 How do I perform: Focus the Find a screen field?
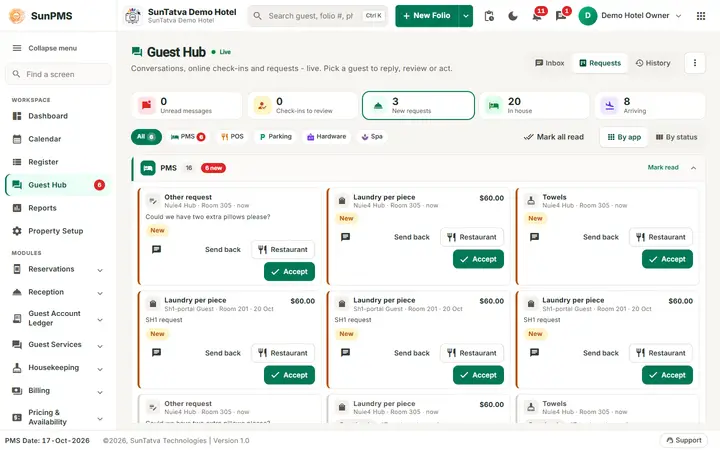click(58, 74)
